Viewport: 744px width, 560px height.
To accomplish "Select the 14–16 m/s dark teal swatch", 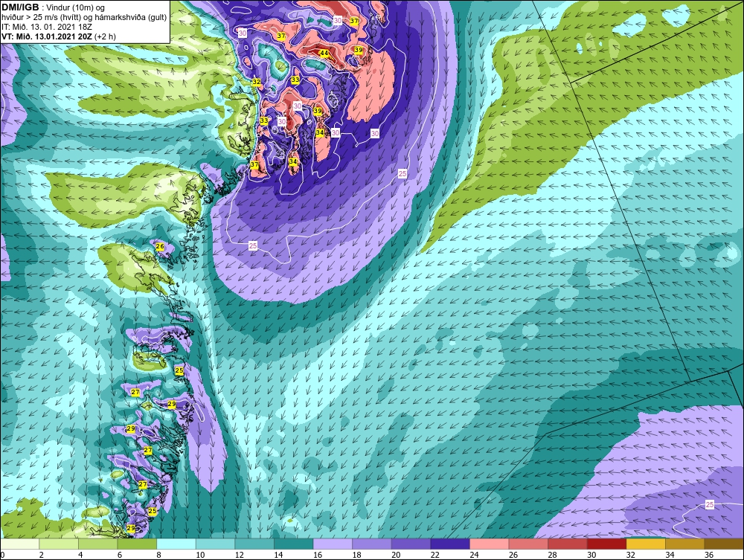I will click(294, 544).
